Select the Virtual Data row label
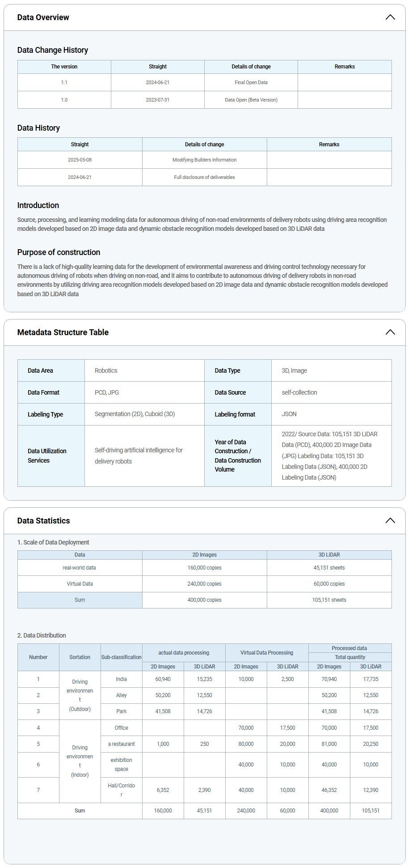 80,583
